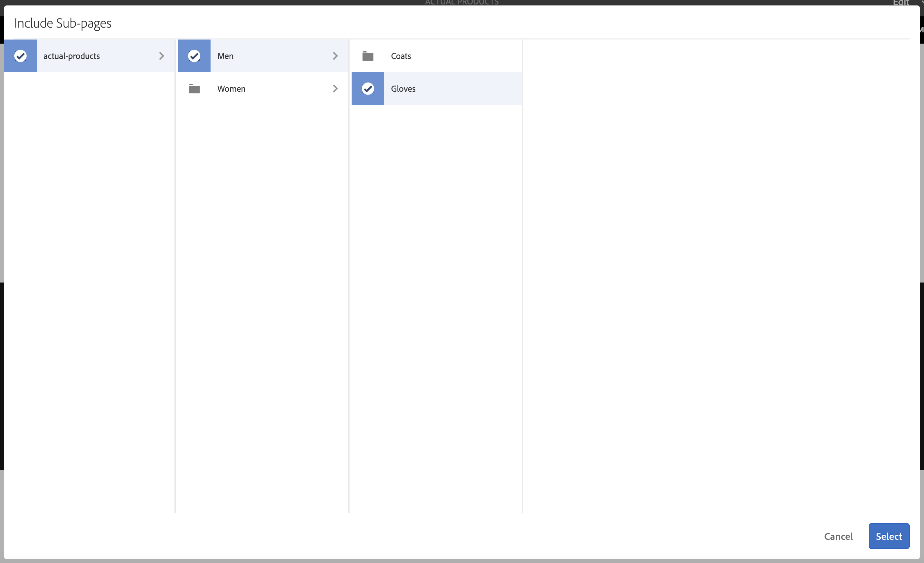Expand the Men row chevron
Screen dimensions: 924x563
pyautogui.click(x=335, y=56)
